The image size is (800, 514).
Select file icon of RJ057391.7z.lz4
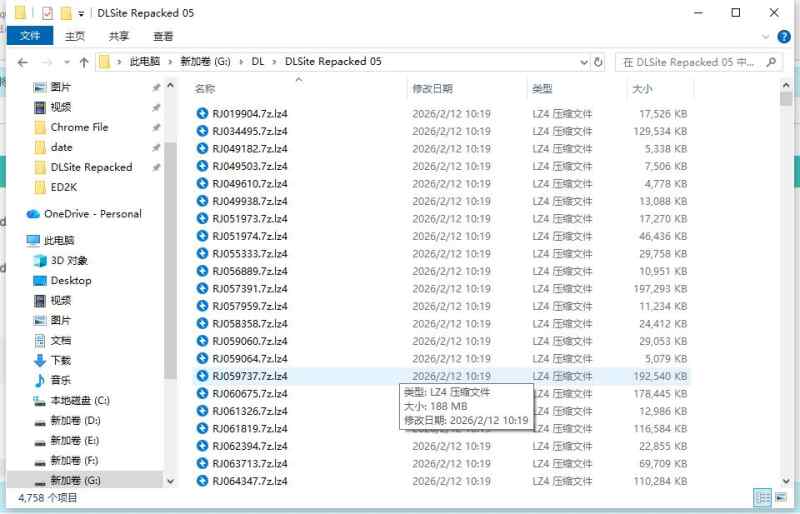pos(202,288)
